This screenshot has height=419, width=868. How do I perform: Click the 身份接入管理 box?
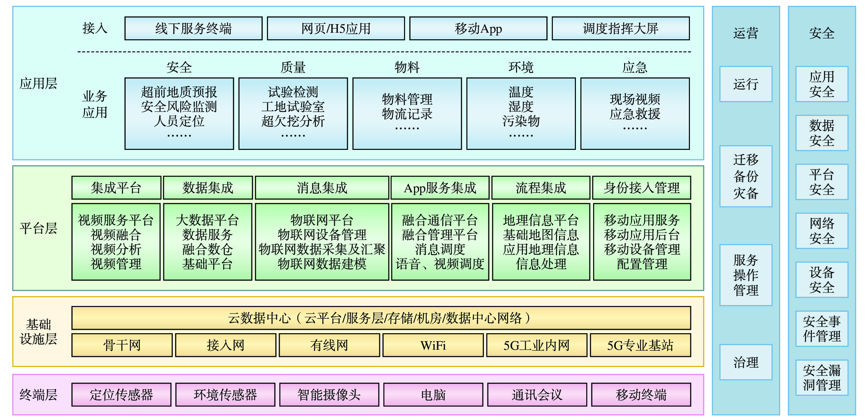641,188
